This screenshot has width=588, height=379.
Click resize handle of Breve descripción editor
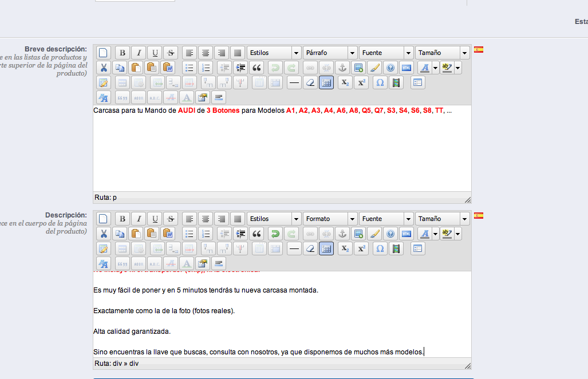(x=468, y=200)
